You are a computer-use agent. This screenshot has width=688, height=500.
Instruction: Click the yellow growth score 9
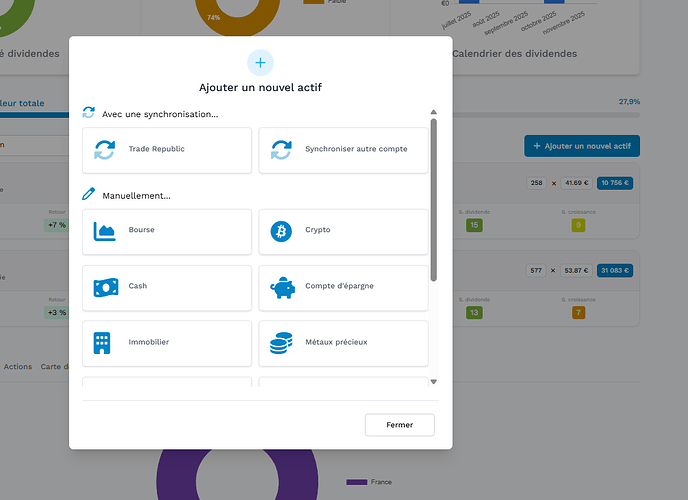point(578,225)
